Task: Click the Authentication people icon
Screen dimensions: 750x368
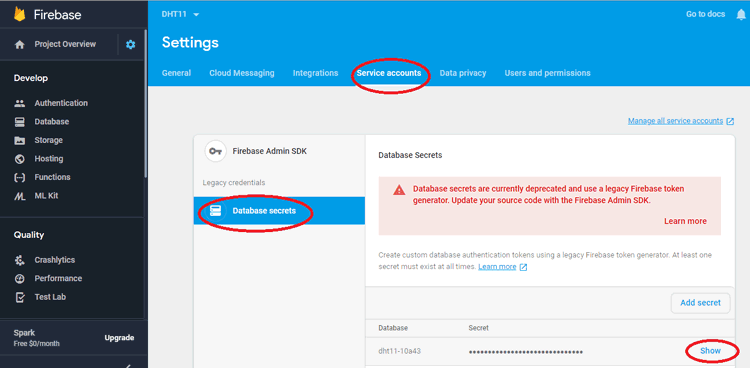Action: [20, 103]
